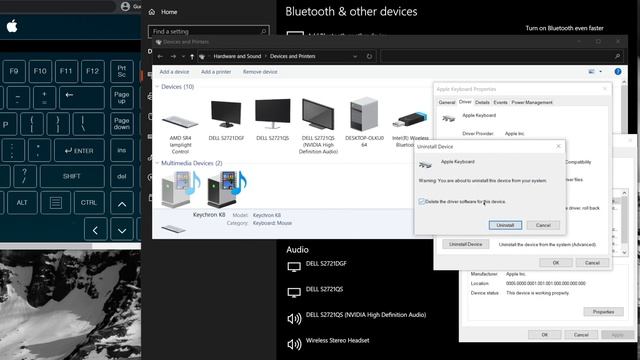The height and width of the screenshot is (360, 640).
Task: Select the second dark multimedia device icon
Action: (x=227, y=189)
